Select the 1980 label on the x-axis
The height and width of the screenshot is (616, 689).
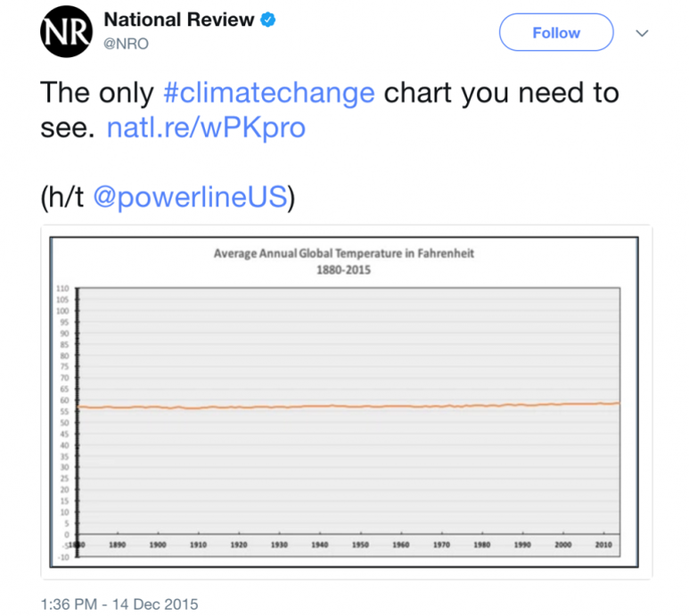pos(482,544)
